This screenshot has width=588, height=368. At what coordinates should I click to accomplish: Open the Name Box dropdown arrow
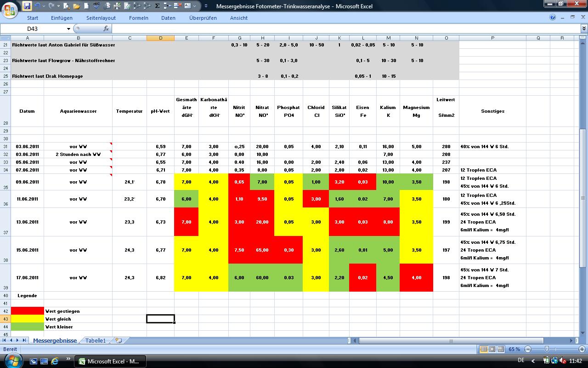[x=69, y=29]
